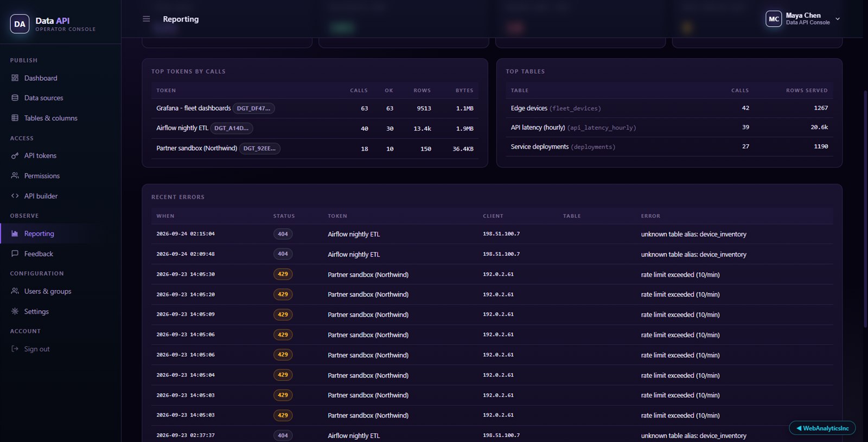The image size is (868, 442).
Task: Click the Tables & columns table icon
Action: pos(15,118)
